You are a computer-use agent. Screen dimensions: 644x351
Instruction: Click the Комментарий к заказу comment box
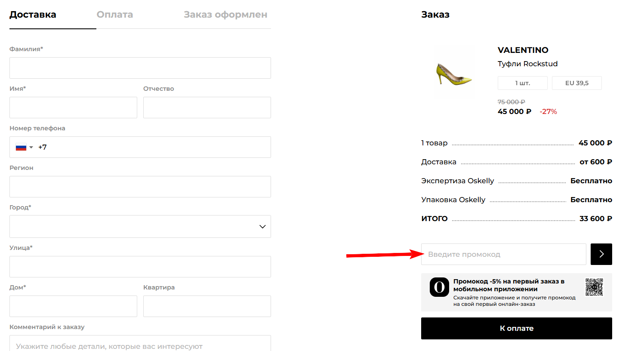(x=140, y=344)
